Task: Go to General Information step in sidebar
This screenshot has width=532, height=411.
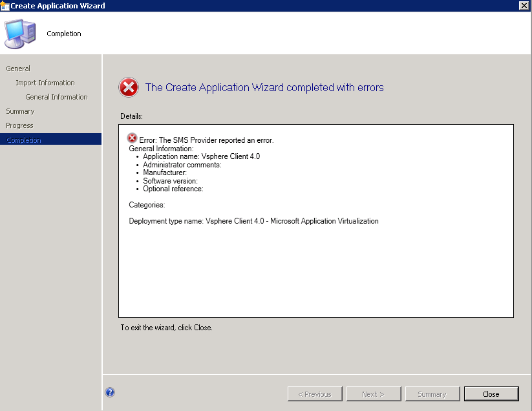Action: (x=56, y=97)
